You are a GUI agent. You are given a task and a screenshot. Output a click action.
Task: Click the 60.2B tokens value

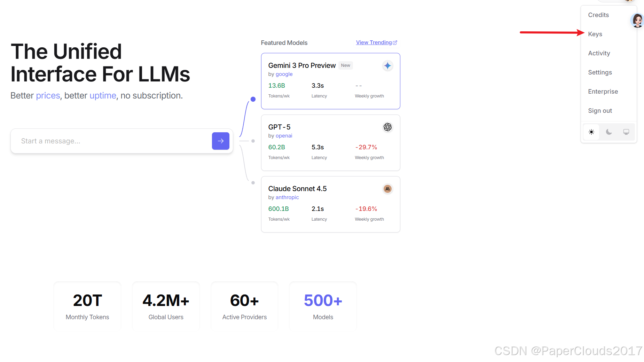(x=277, y=147)
